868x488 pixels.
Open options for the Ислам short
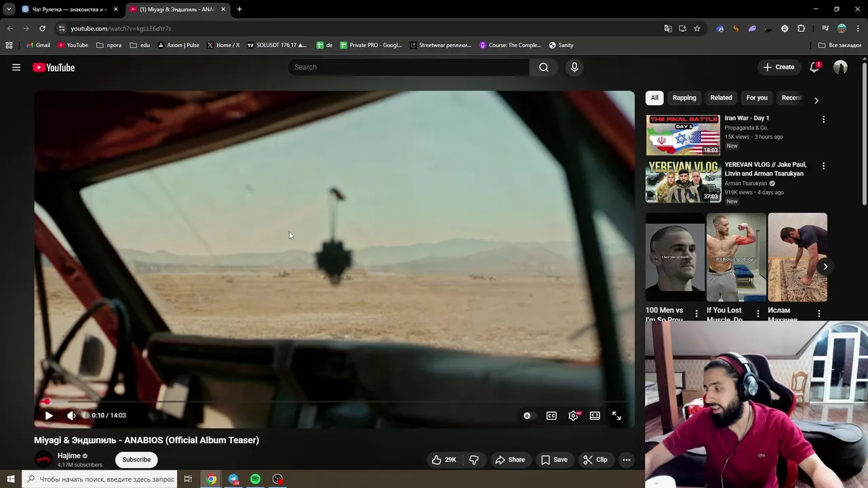tap(819, 314)
